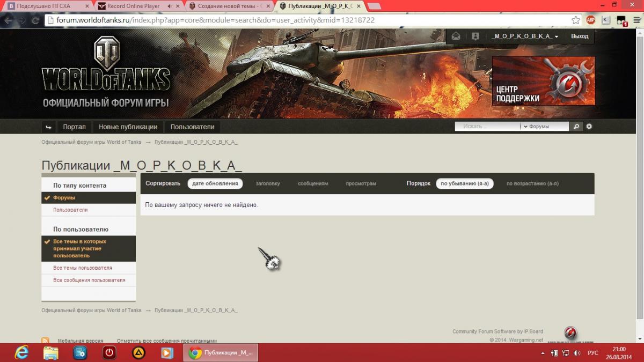Image resolution: width=644 pixels, height=362 pixels.
Task: Click the RSS feed icon in footer
Action: pos(46,341)
